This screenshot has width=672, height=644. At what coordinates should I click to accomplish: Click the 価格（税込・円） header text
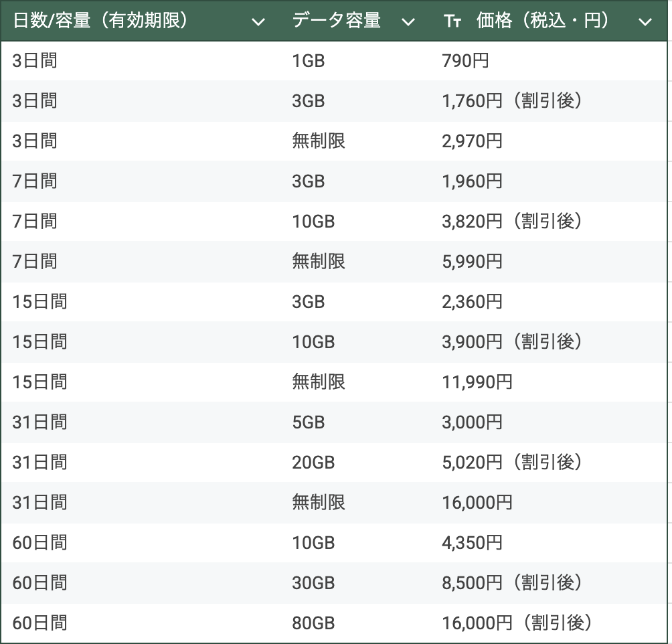click(x=543, y=21)
